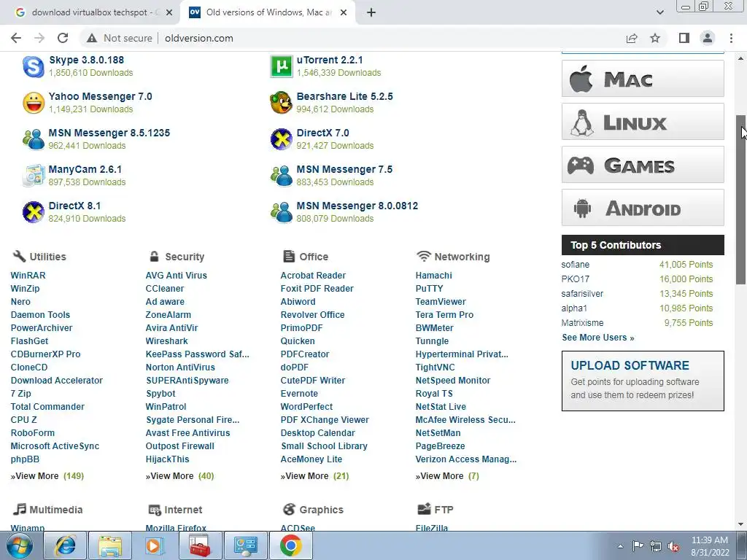747x560 pixels.
Task: Click Chrome icon on taskbar
Action: 291,545
